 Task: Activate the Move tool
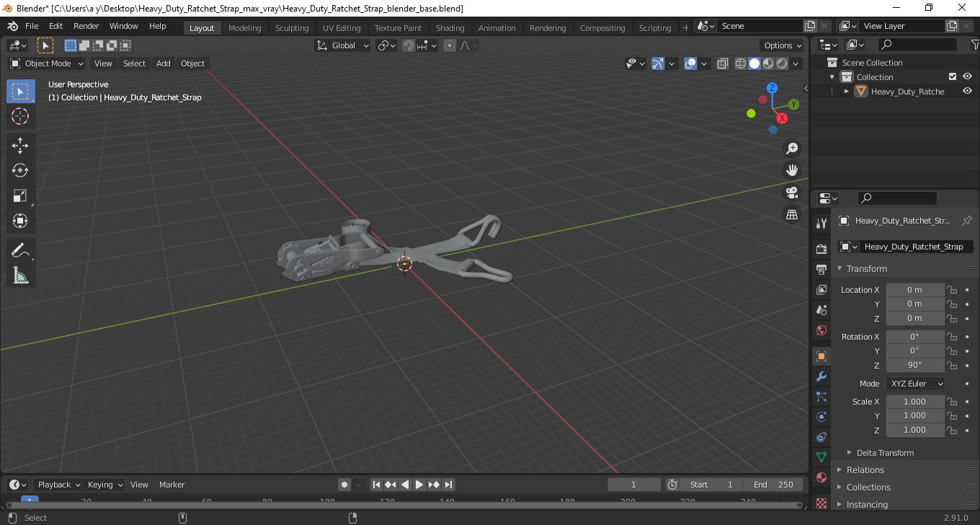pyautogui.click(x=20, y=146)
